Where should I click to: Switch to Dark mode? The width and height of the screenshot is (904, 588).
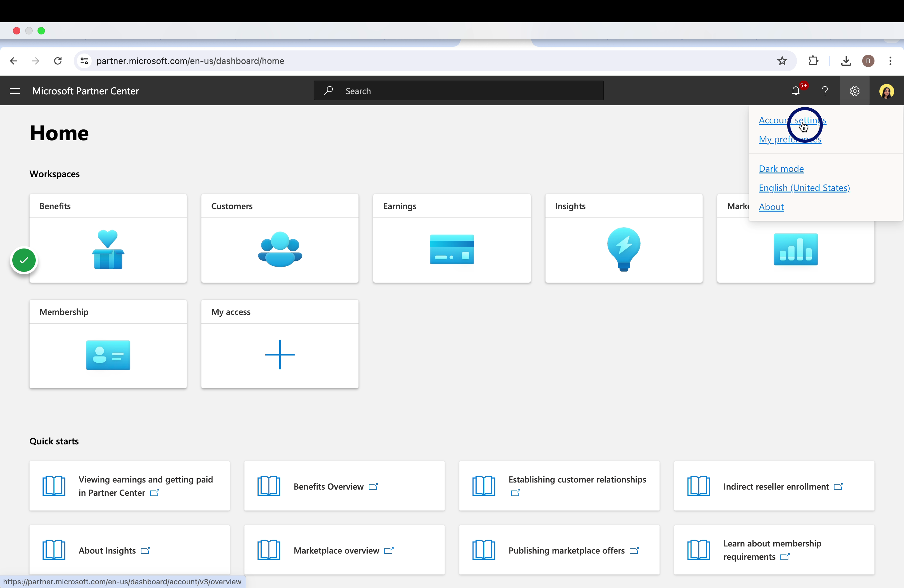tap(781, 169)
